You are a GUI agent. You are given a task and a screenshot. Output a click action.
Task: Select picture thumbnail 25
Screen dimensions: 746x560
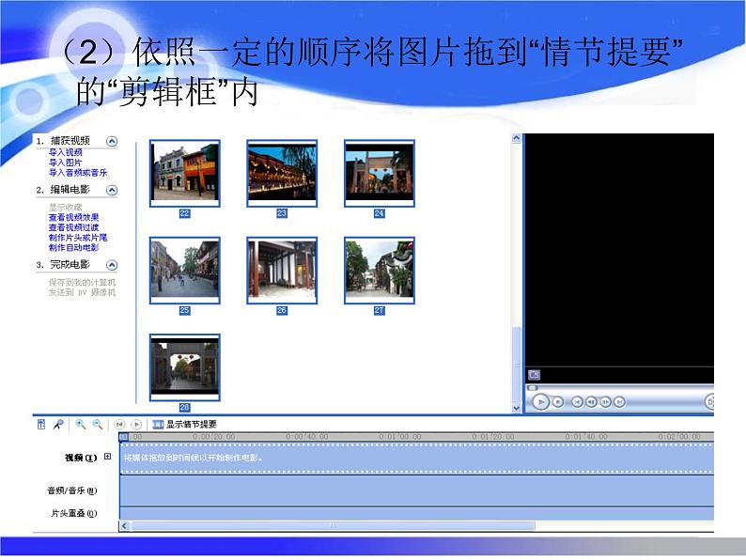[x=184, y=271]
